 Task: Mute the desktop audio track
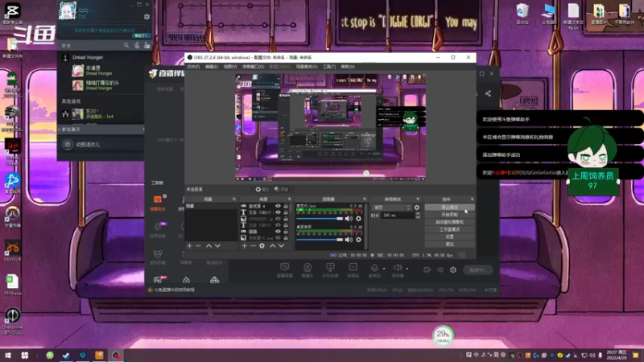click(x=349, y=240)
